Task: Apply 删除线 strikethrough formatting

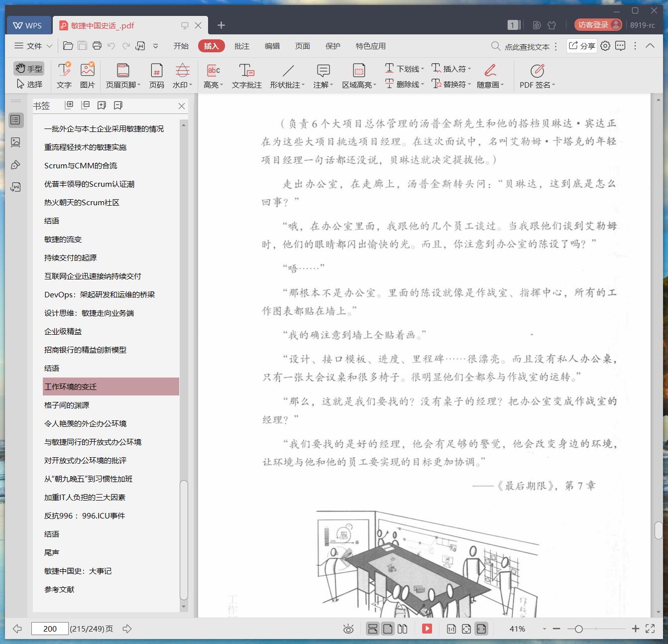Action: tap(404, 84)
